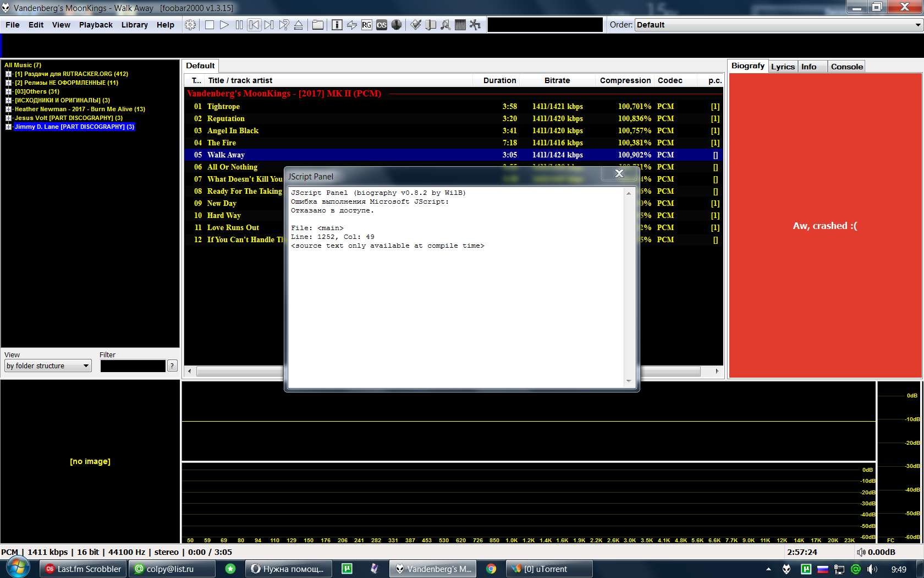Start playback with the Play triangle button
The height and width of the screenshot is (578, 924).
pyautogui.click(x=224, y=25)
